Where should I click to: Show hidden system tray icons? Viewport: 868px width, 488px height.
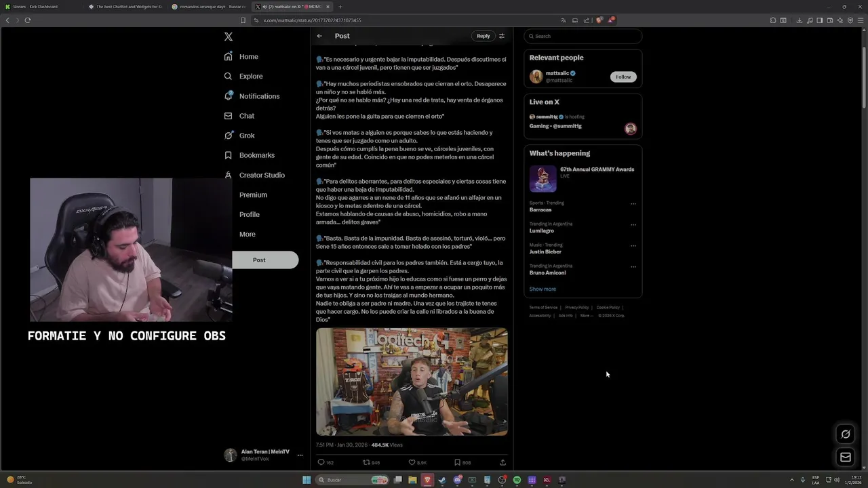point(793,480)
